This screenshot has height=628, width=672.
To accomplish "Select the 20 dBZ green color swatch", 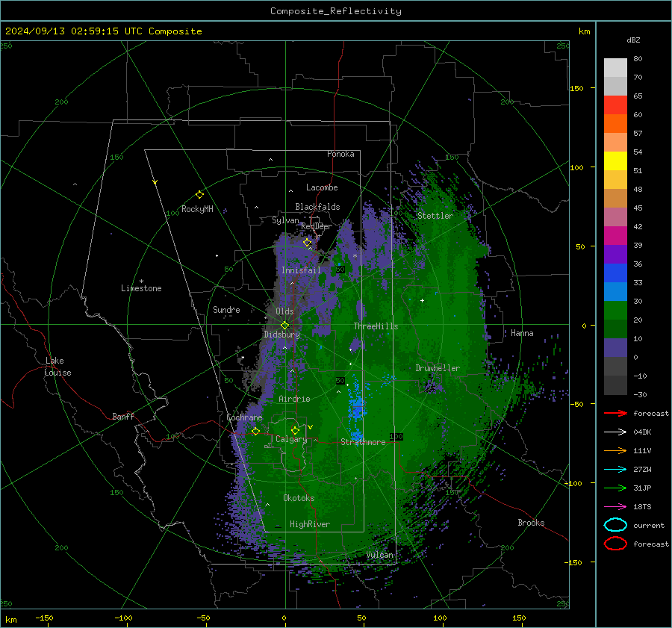I will pos(615,311).
